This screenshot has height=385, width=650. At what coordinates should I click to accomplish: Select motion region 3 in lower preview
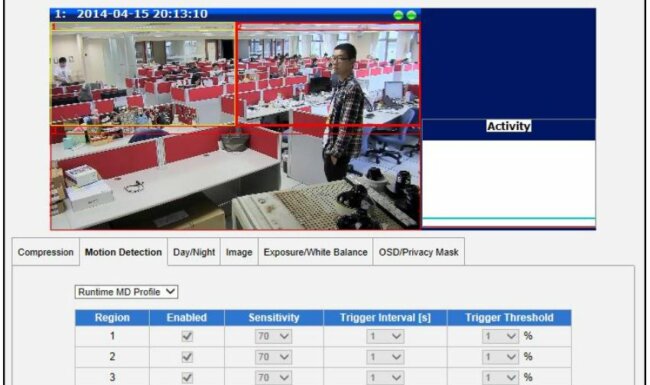click(235, 178)
